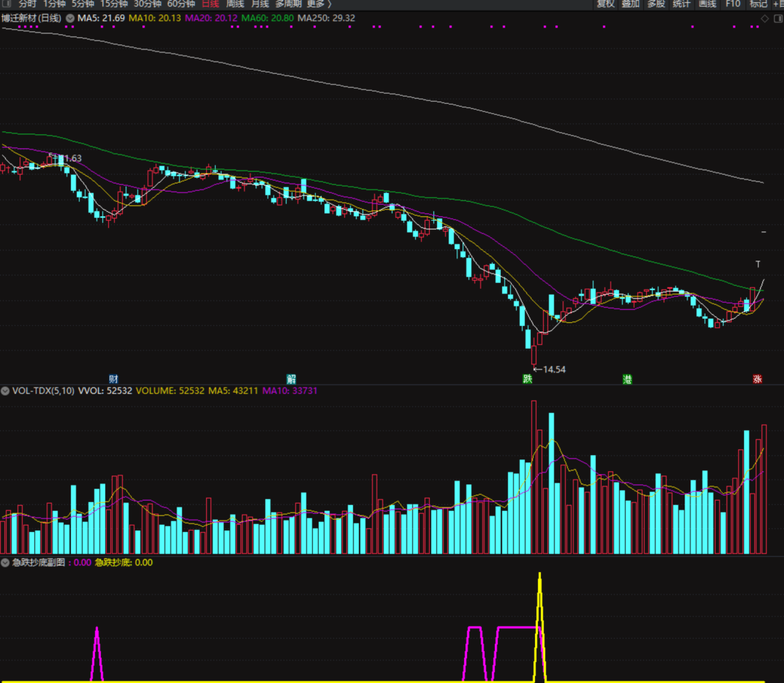Click the yellow 急跌抄底: 0.00 label
This screenshot has width=784, height=683.
[124, 563]
